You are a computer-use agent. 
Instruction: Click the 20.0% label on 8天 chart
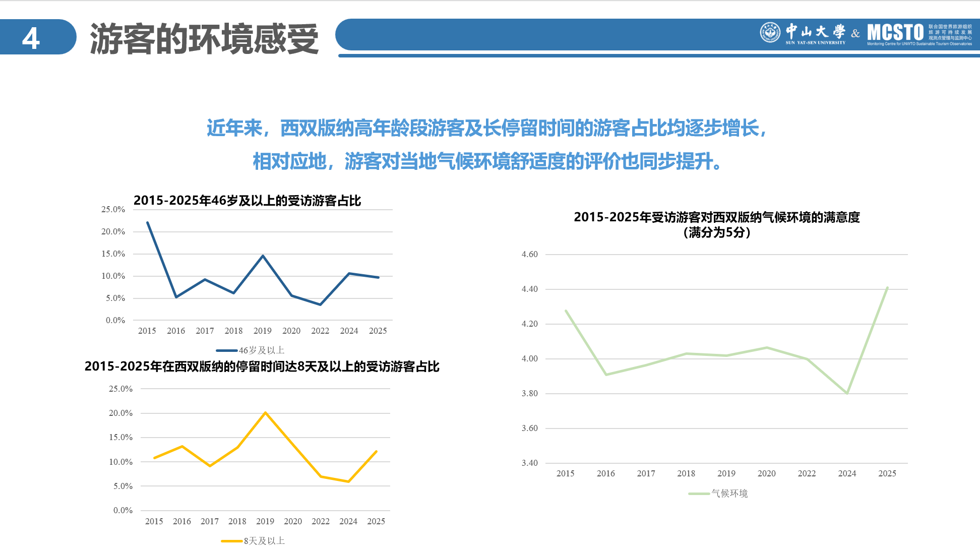(x=120, y=413)
